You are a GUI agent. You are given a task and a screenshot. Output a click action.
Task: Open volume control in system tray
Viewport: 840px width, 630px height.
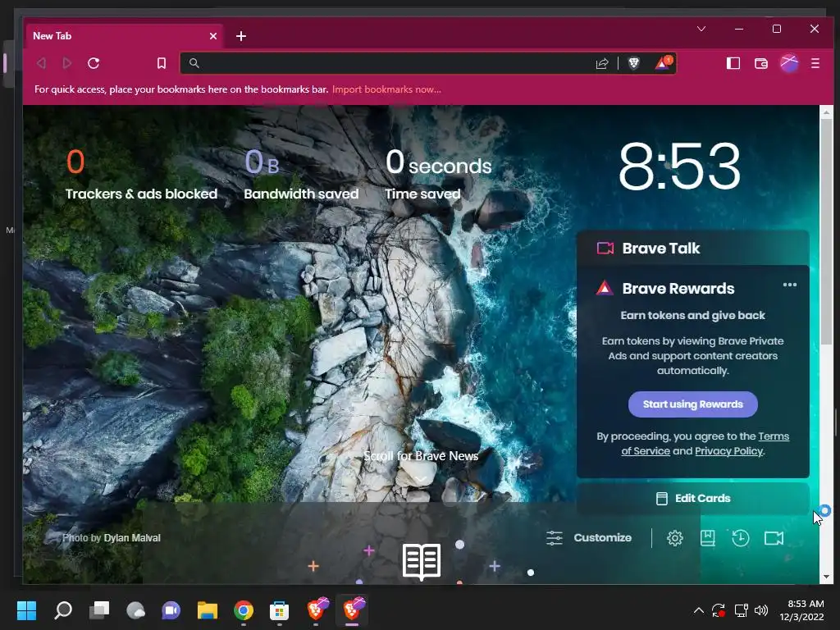coord(761,610)
